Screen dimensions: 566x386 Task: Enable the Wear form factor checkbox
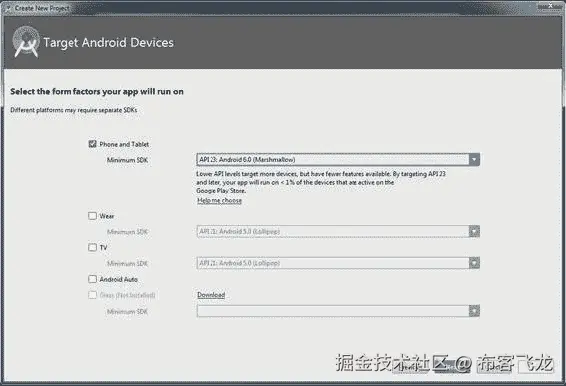coord(92,216)
